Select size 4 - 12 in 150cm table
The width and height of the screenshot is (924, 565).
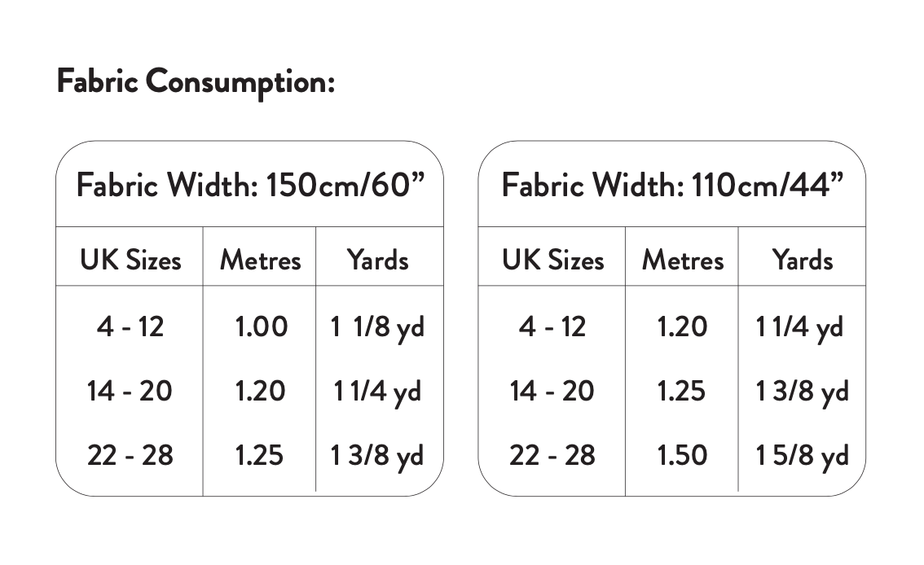130,326
